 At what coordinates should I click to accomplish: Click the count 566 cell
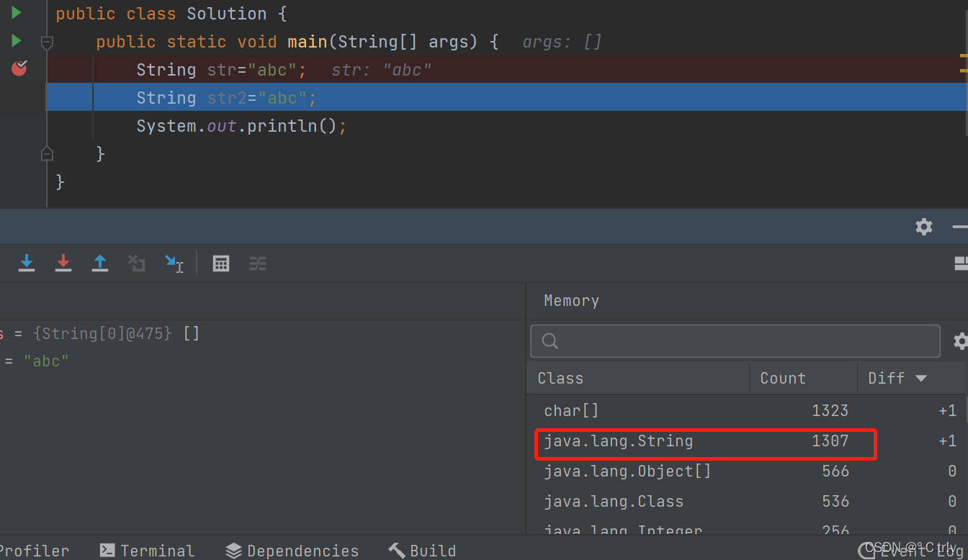click(x=835, y=471)
